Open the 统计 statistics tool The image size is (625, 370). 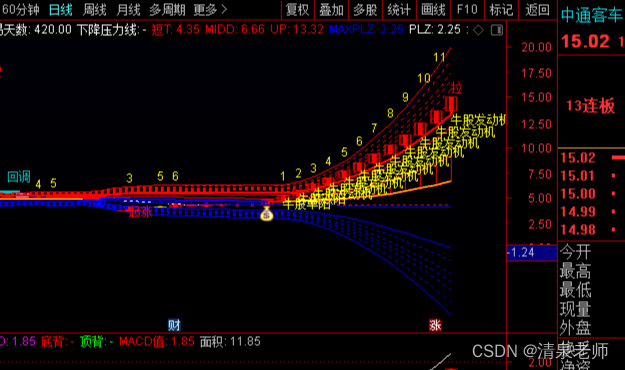(399, 10)
